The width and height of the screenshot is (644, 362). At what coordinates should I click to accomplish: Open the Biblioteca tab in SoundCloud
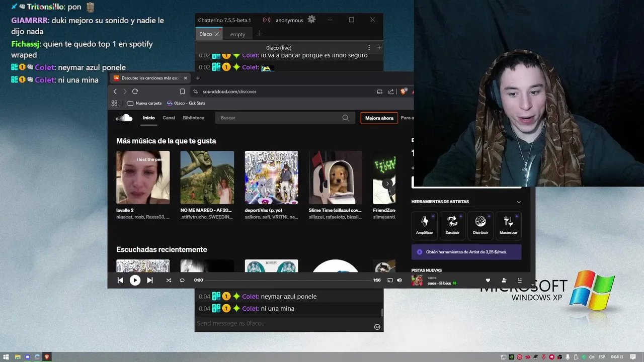pos(194,118)
